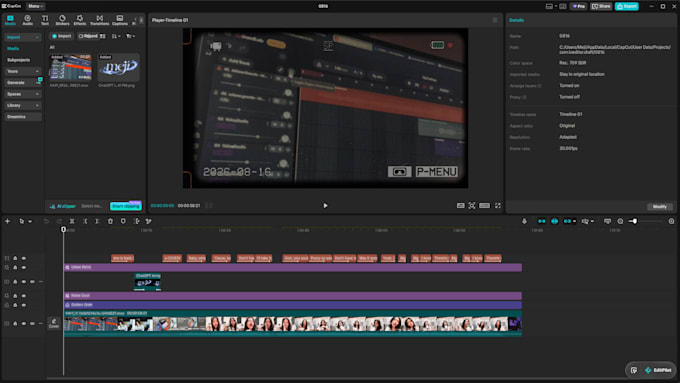Click the timeline zoom in icon

coord(671,221)
